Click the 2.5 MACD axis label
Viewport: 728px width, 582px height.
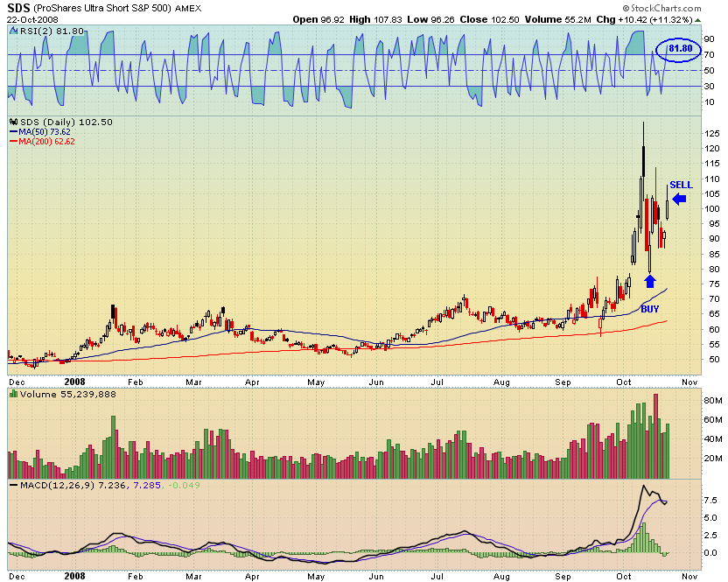click(x=710, y=535)
